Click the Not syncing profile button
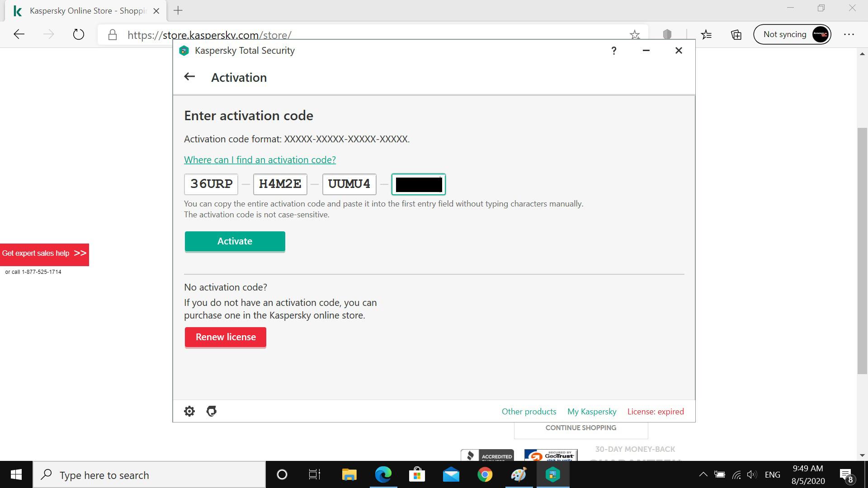868x488 pixels. tap(792, 34)
